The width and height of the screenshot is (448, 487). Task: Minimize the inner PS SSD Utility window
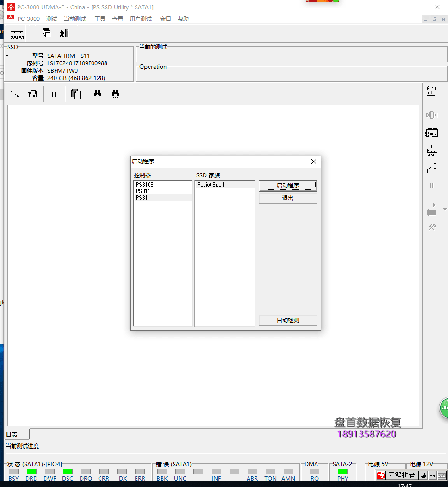[x=425, y=19]
